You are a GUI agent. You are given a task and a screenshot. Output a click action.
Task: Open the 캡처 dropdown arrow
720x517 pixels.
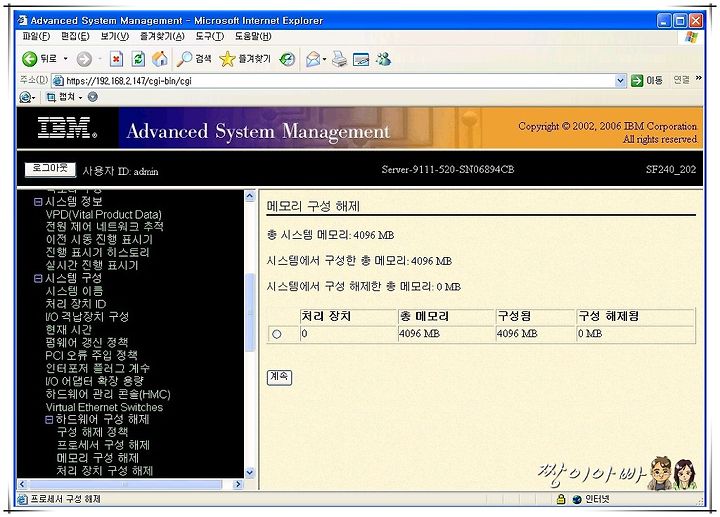80,97
